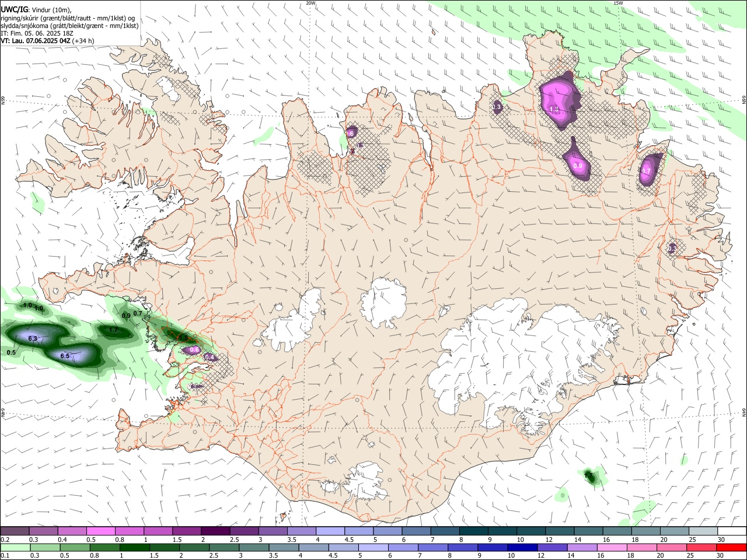Pick the violet 12 mm rain legend swatch
This screenshot has height=560, width=747.
(553, 547)
